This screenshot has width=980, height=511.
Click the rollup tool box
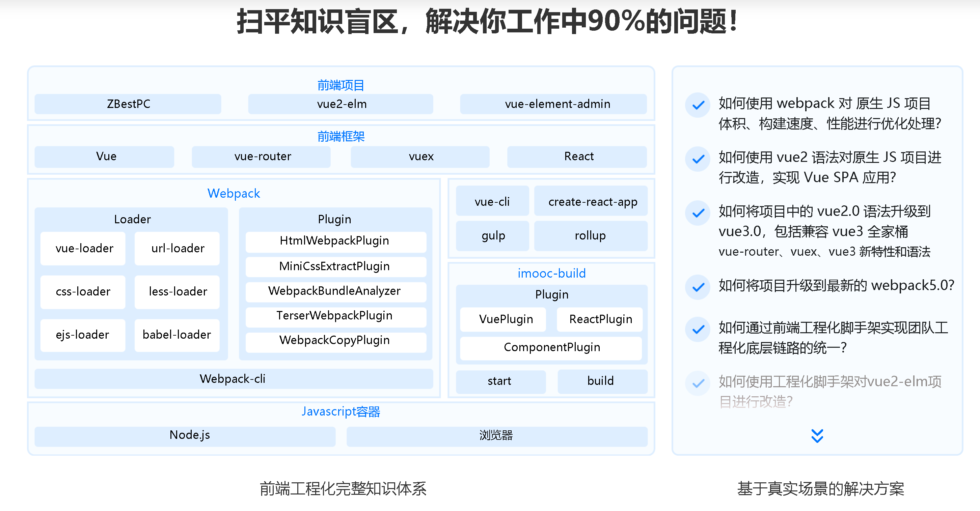pos(591,236)
